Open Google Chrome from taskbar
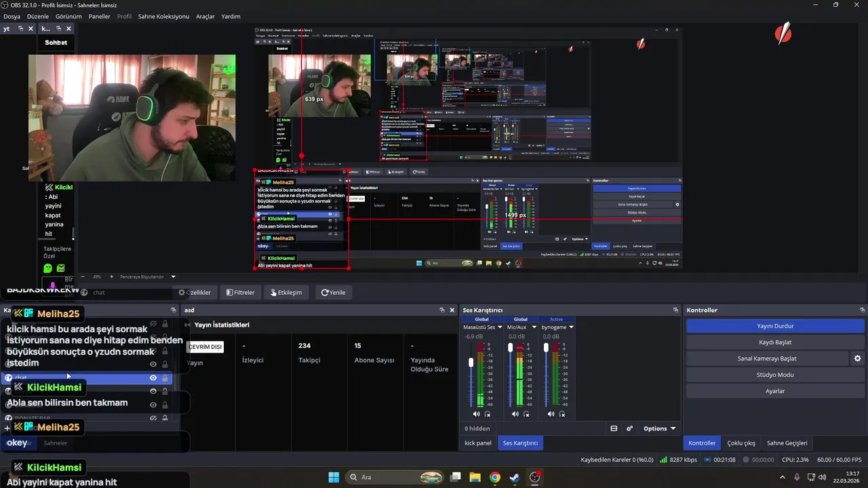Viewport: 868px width, 488px height. point(495,477)
